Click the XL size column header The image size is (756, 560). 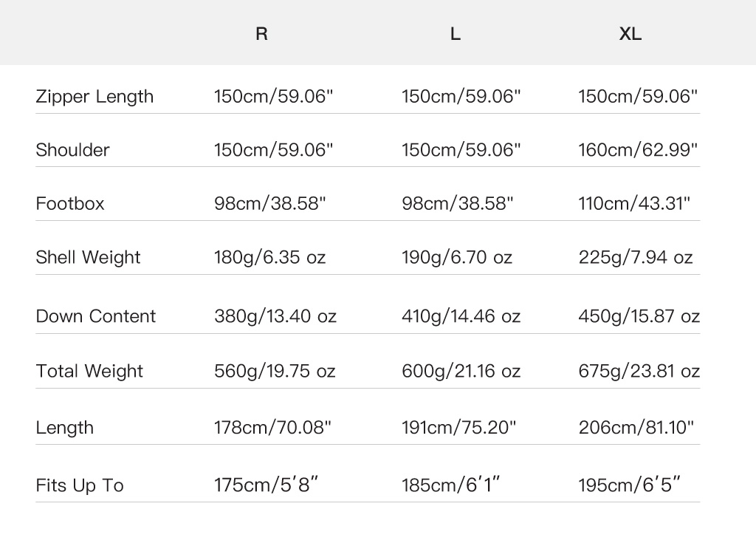[x=630, y=34]
